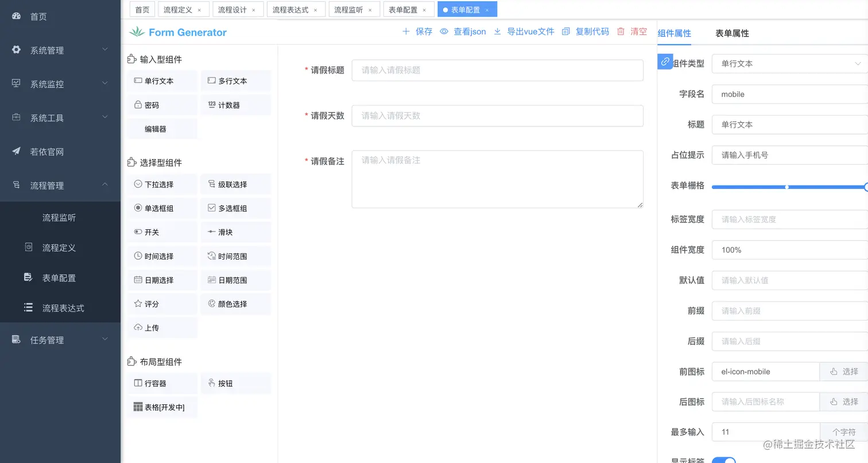Add the 日期范围 date range component

[x=236, y=280]
